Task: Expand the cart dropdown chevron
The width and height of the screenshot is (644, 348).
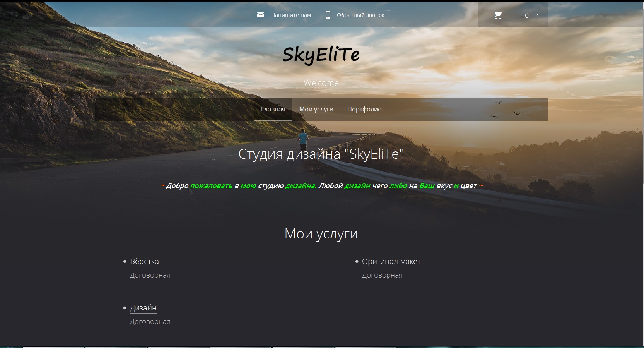Action: (536, 15)
